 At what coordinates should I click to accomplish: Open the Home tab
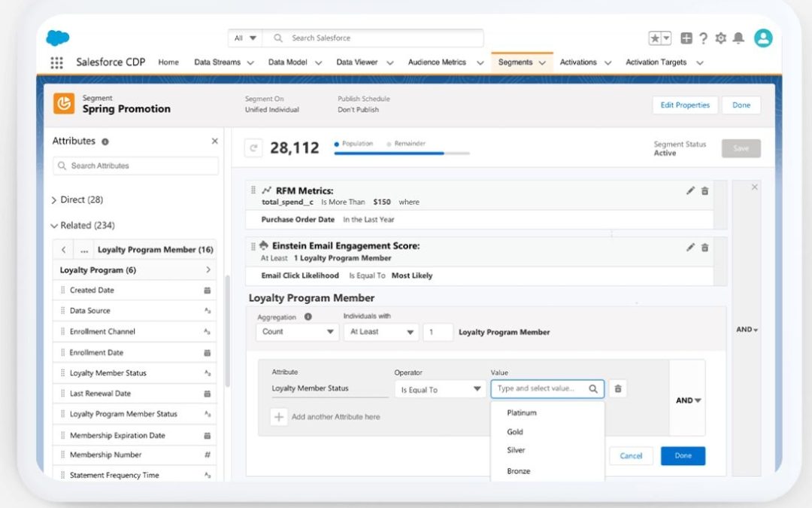click(168, 62)
